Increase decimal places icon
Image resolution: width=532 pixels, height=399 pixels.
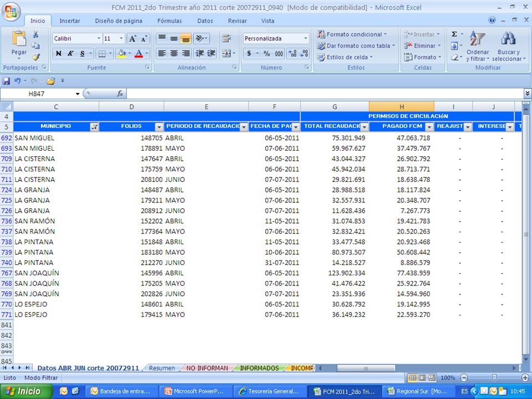point(292,53)
